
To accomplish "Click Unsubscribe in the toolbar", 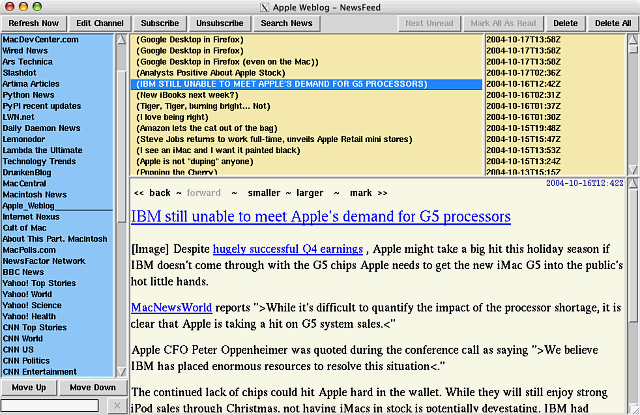I will (220, 23).
